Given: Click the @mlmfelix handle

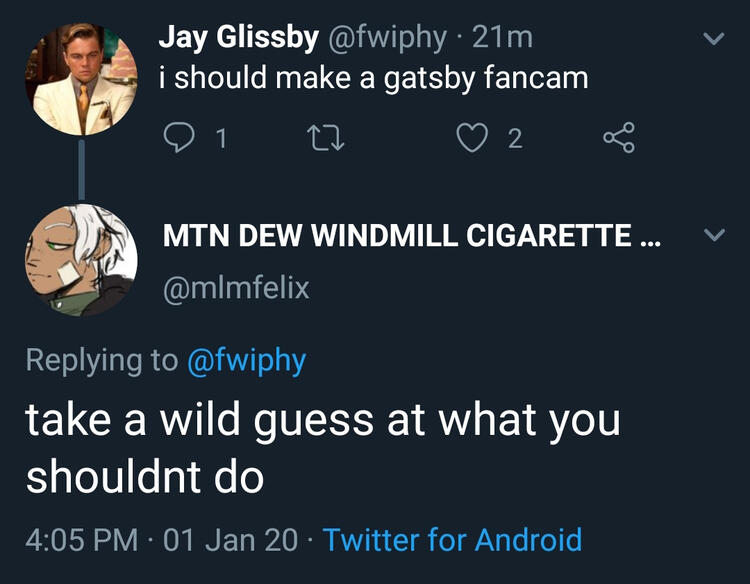Looking at the screenshot, I should pyautogui.click(x=235, y=288).
